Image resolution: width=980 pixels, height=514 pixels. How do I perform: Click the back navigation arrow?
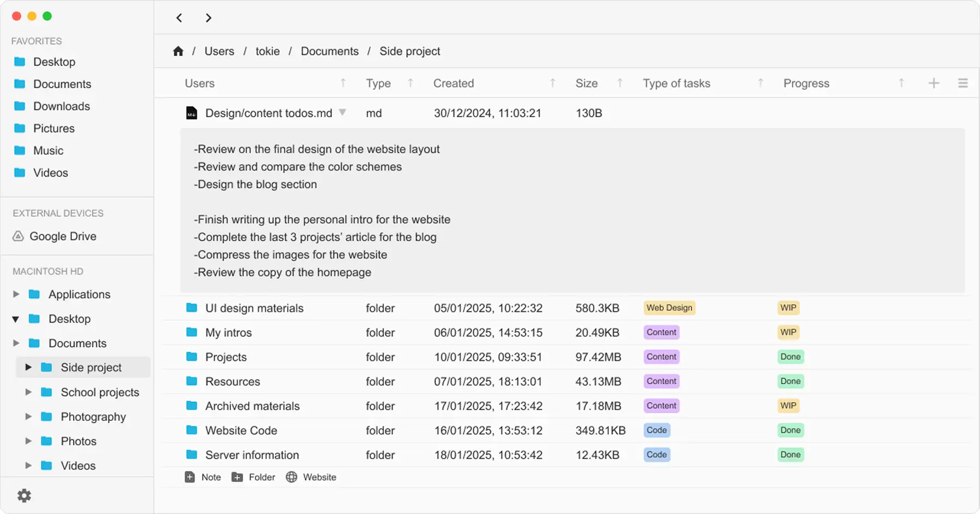pyautogui.click(x=179, y=18)
